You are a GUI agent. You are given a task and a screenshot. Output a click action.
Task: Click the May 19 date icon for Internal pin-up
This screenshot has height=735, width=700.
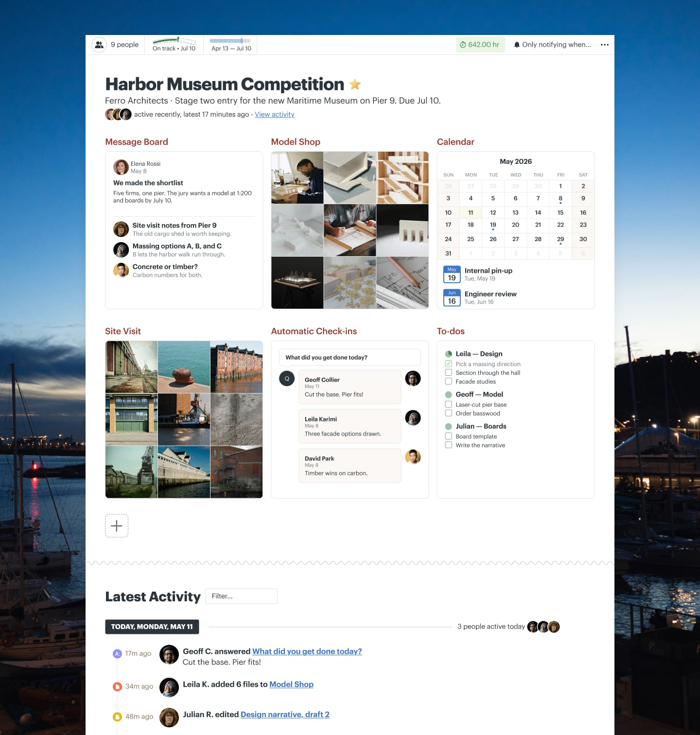(x=452, y=275)
